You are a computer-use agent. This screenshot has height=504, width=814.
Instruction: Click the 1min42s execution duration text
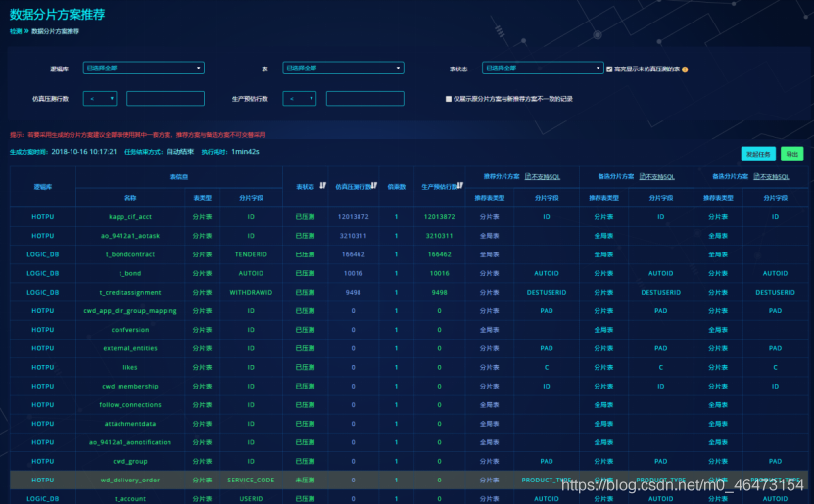[x=245, y=152]
